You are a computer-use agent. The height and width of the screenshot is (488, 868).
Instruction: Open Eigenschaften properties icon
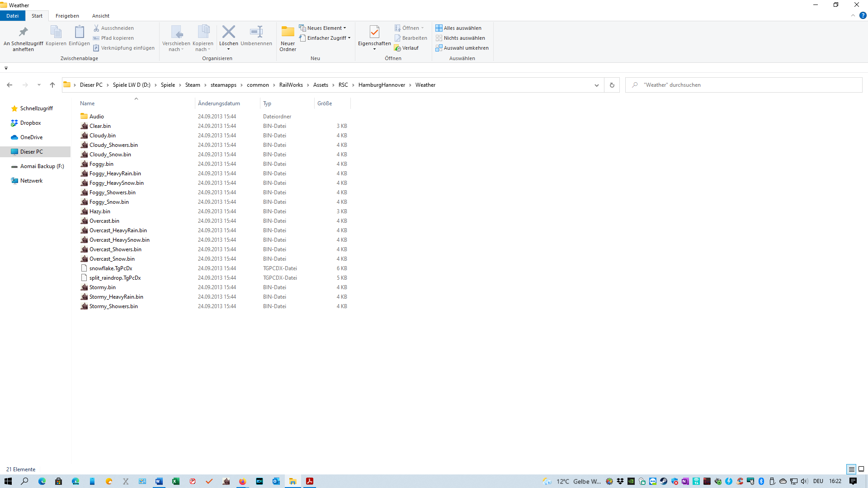[x=374, y=32]
